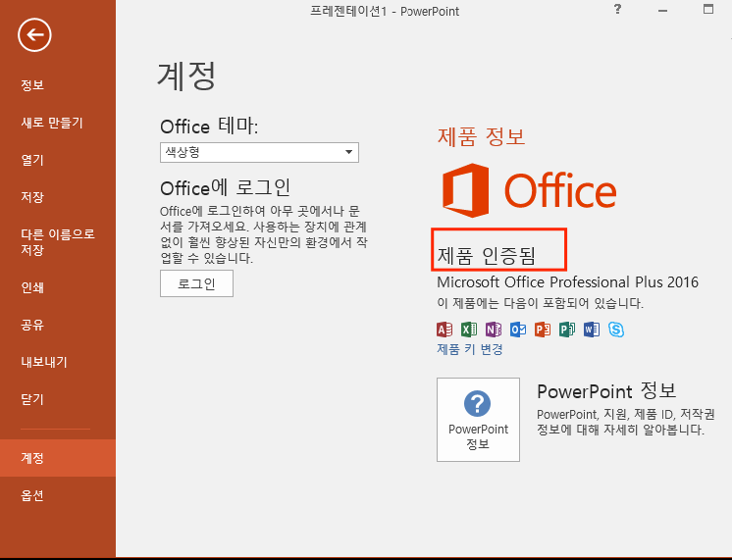The height and width of the screenshot is (560, 732).
Task: Open the Office 테마 dropdown (색상형)
Action: [260, 153]
